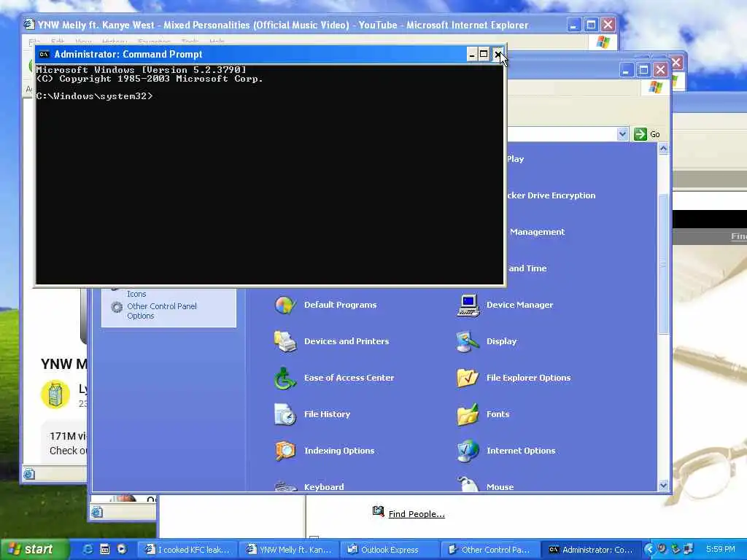Image resolution: width=747 pixels, height=560 pixels.
Task: Click the 'Play' item label in Control Panel
Action: pyautogui.click(x=515, y=159)
